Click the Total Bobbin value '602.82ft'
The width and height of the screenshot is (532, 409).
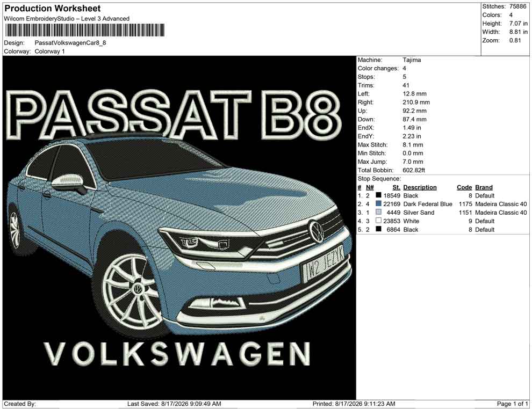tap(414, 170)
